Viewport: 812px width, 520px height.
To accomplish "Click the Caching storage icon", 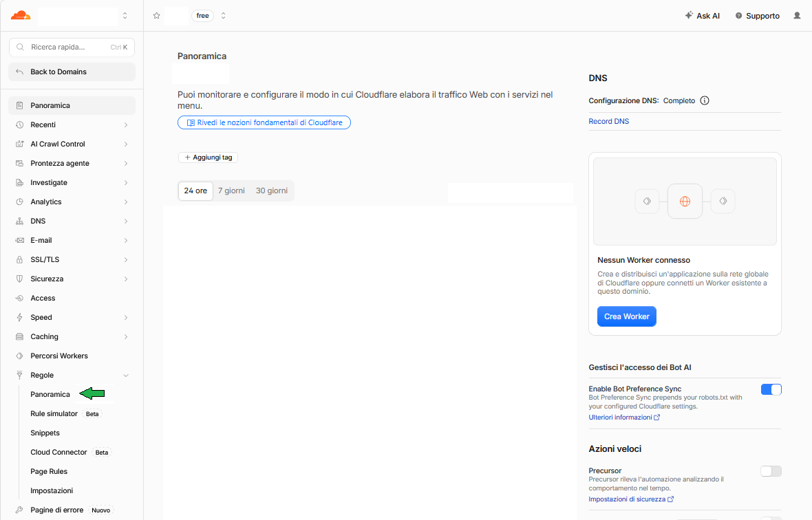I will coord(20,336).
